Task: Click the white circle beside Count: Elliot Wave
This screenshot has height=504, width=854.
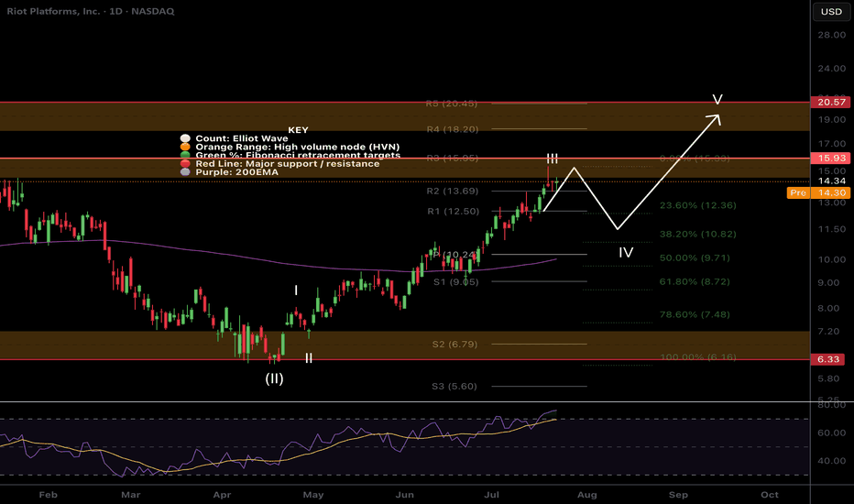Action: (x=185, y=138)
